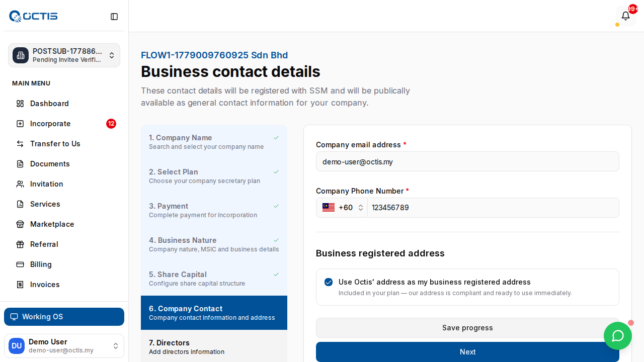
Task: Open Marketplace menu item
Action: tap(64, 224)
